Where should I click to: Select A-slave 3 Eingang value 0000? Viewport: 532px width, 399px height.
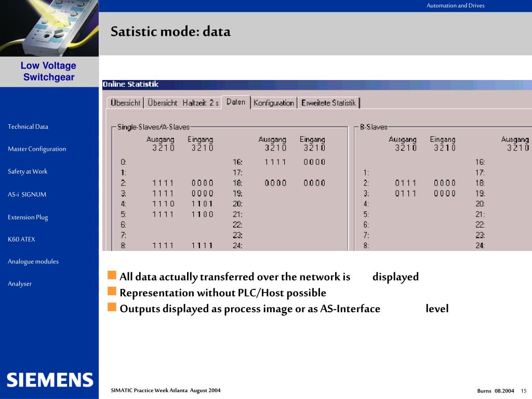[202, 194]
